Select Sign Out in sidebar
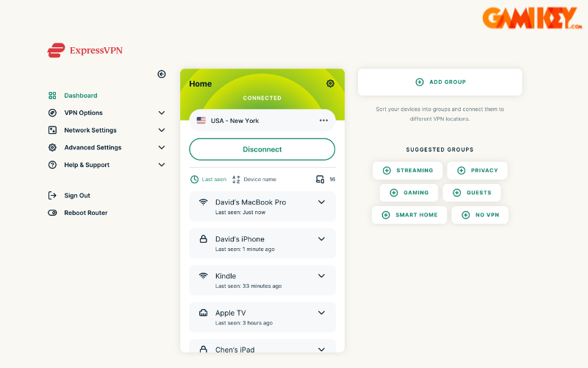The image size is (588, 368). 77,195
